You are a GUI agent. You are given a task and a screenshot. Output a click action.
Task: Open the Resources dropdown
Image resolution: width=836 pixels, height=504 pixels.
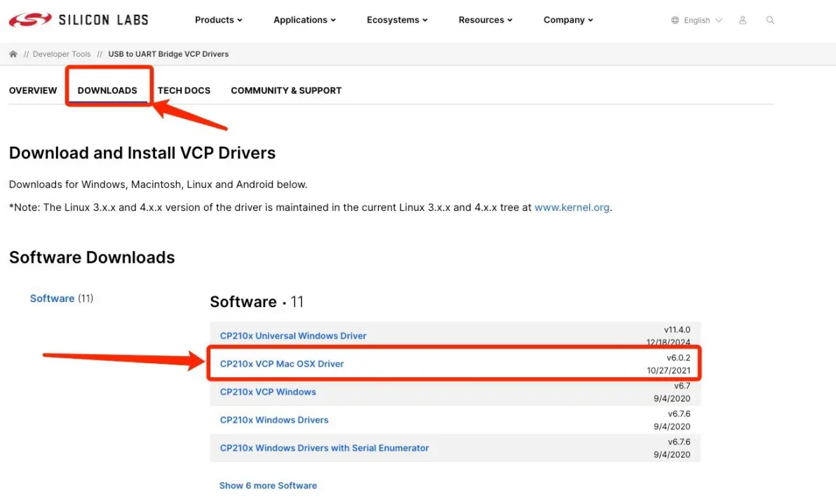pos(485,20)
